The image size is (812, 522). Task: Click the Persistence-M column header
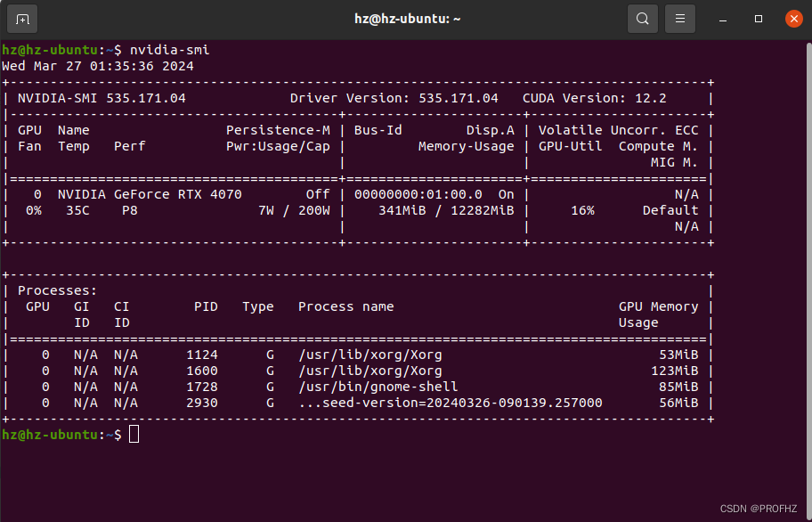pyautogui.click(x=278, y=130)
